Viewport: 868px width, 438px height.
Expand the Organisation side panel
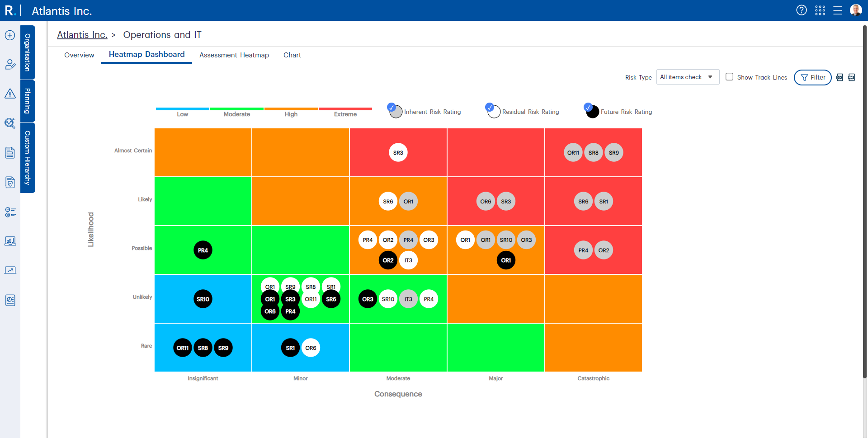click(28, 52)
